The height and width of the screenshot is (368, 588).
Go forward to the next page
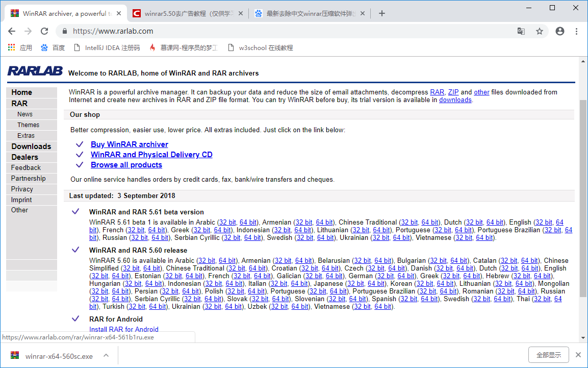point(28,31)
